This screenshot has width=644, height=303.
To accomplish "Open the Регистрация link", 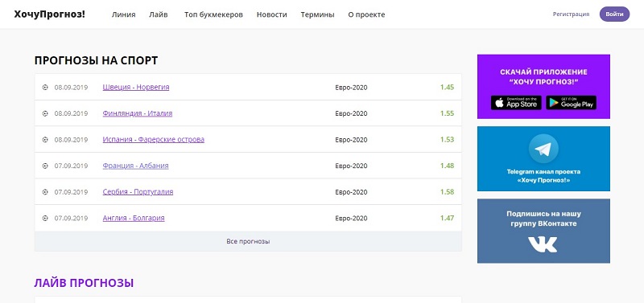I will [x=571, y=14].
